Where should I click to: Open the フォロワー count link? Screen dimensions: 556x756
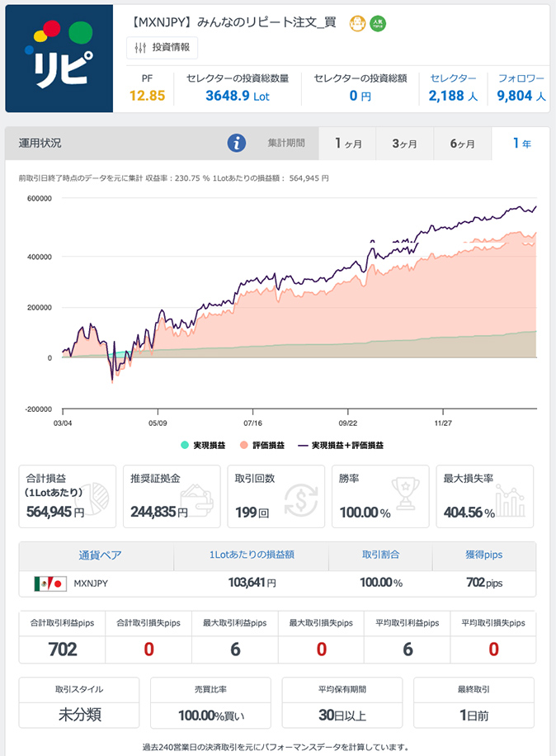(x=521, y=87)
